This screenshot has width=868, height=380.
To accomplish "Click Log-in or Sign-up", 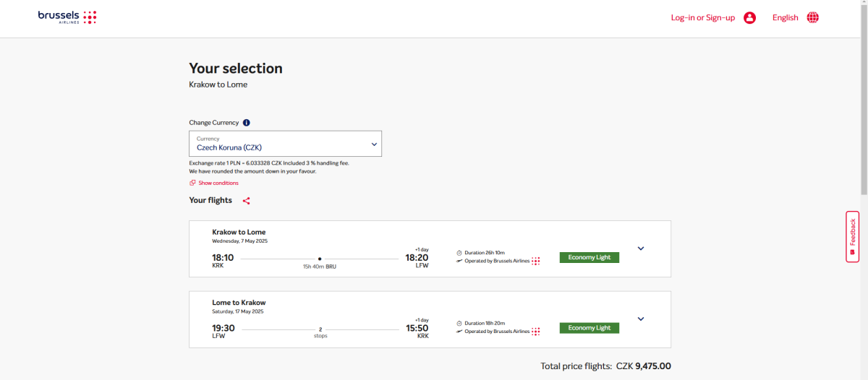I will (x=702, y=18).
